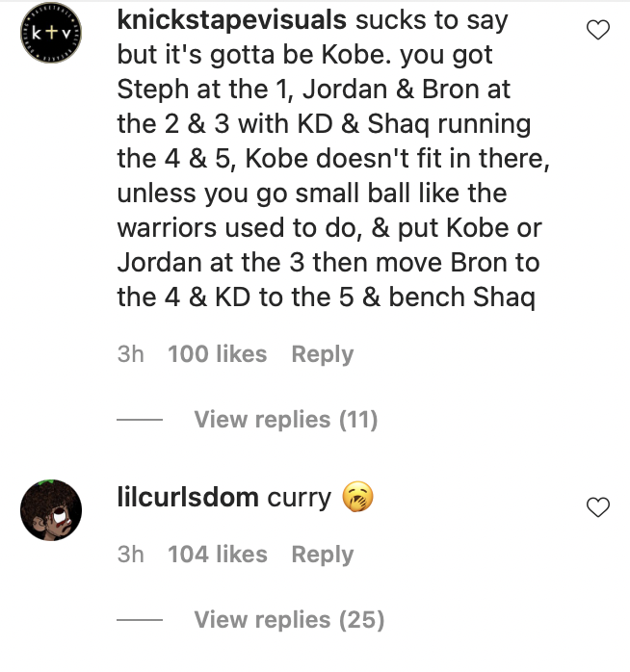Reply to the knickstapevisuals comment

click(323, 354)
